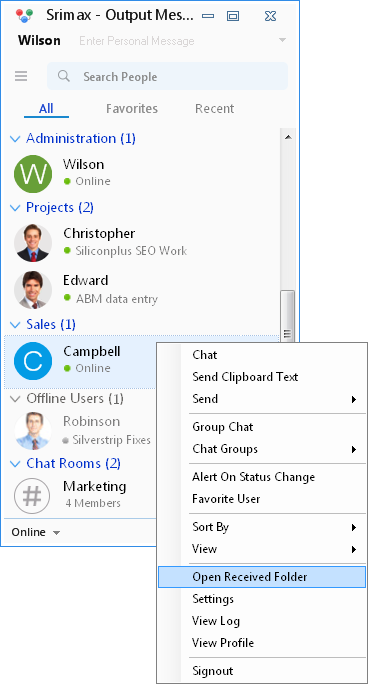The height and width of the screenshot is (684, 368).
Task: Click the Search People field
Action: click(x=167, y=76)
